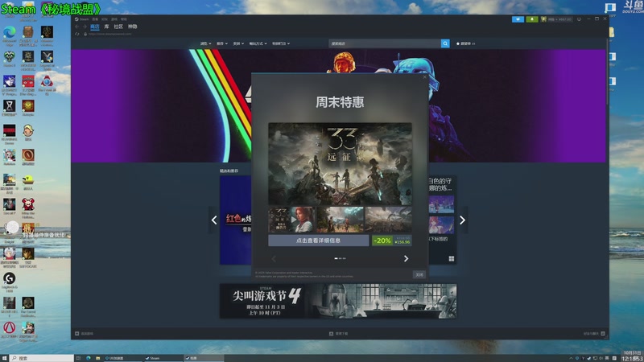
Task: Expand the 推荐 store dropdown
Action: pyautogui.click(x=222, y=43)
